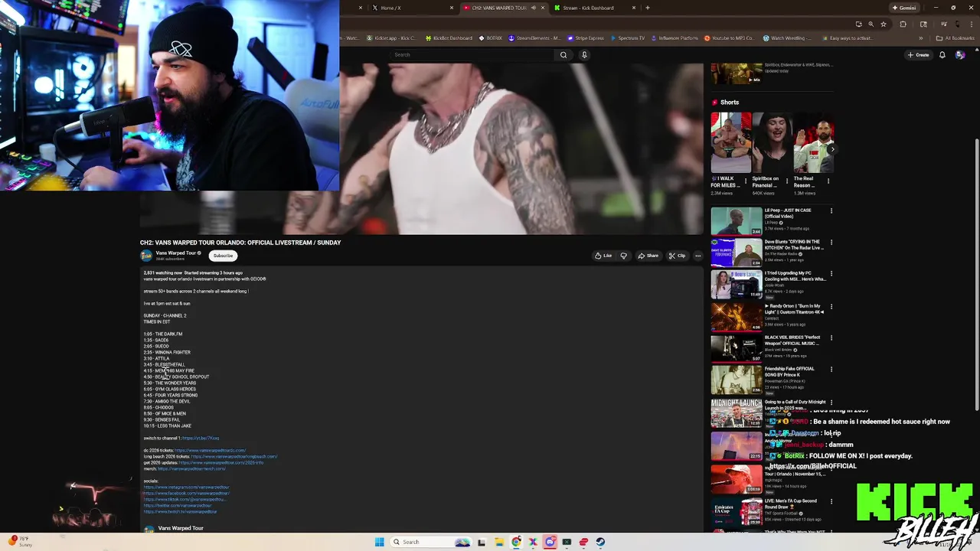Close the Kick Dashboard browser tab

(634, 8)
